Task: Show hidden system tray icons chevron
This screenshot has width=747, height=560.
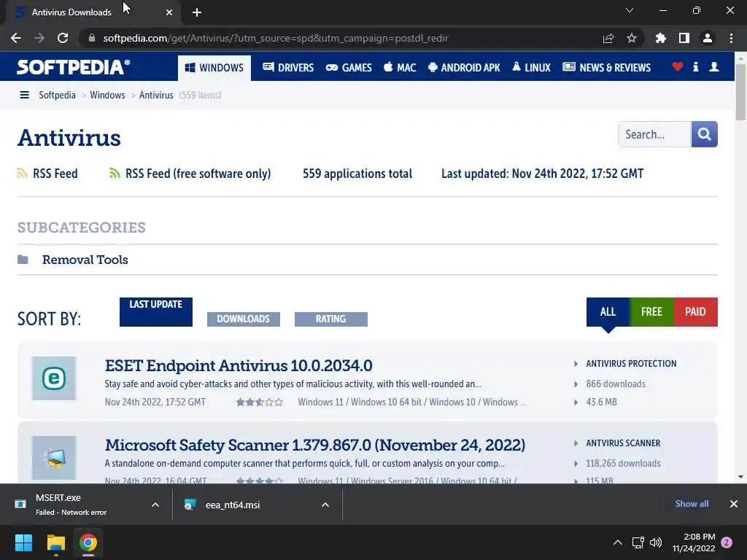Action: 617,542
